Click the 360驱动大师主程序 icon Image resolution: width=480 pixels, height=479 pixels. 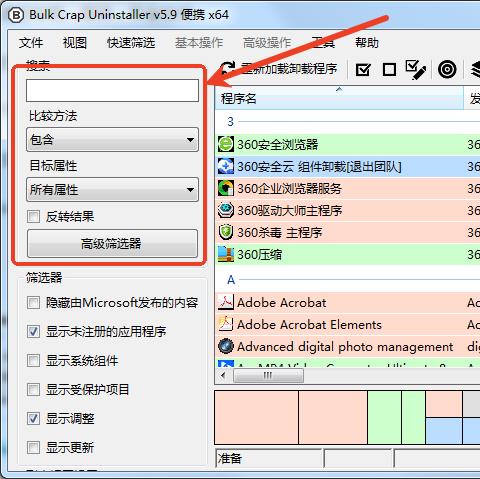[x=226, y=210]
